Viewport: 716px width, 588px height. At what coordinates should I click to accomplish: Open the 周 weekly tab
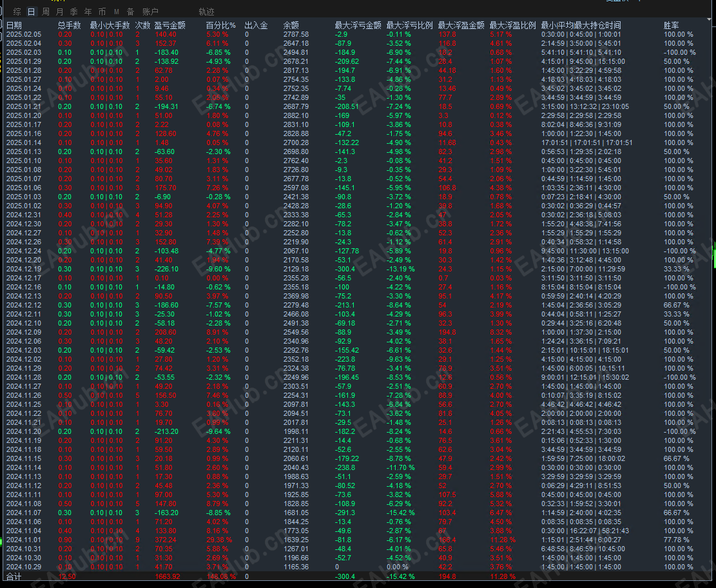click(46, 12)
